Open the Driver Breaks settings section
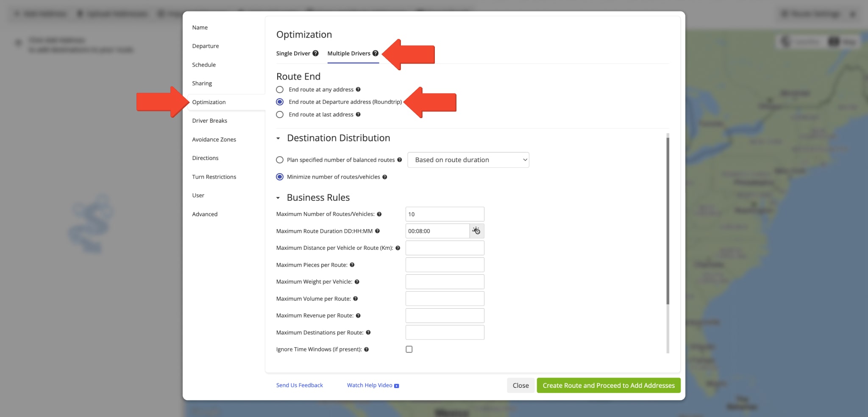 click(x=210, y=121)
